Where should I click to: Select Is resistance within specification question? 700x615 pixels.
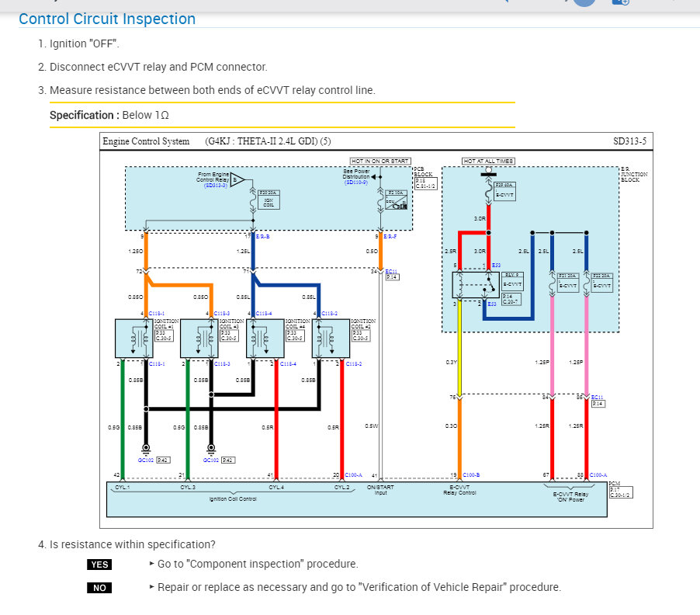click(x=133, y=544)
